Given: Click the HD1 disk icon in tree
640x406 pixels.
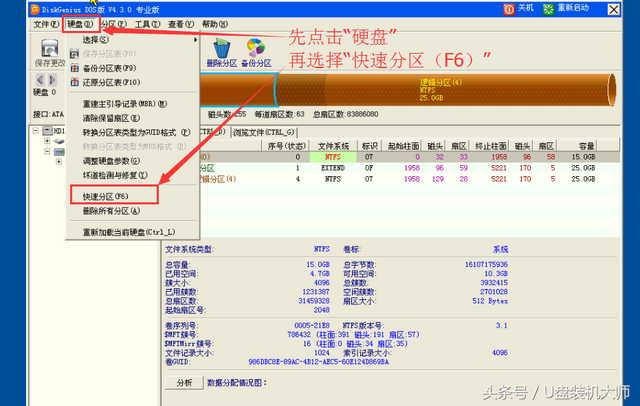Looking at the screenshot, I should coord(47,131).
